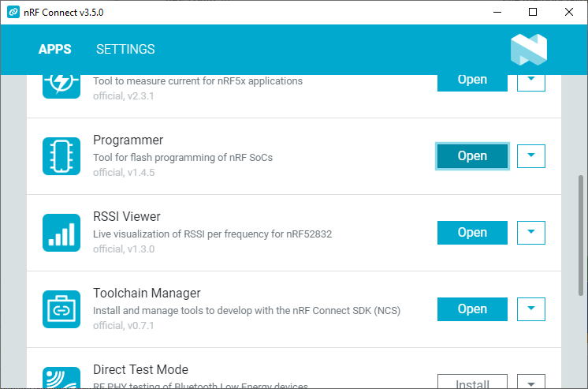Close the nRF Connect window
Screen dimensions: 588x389
tap(569, 12)
